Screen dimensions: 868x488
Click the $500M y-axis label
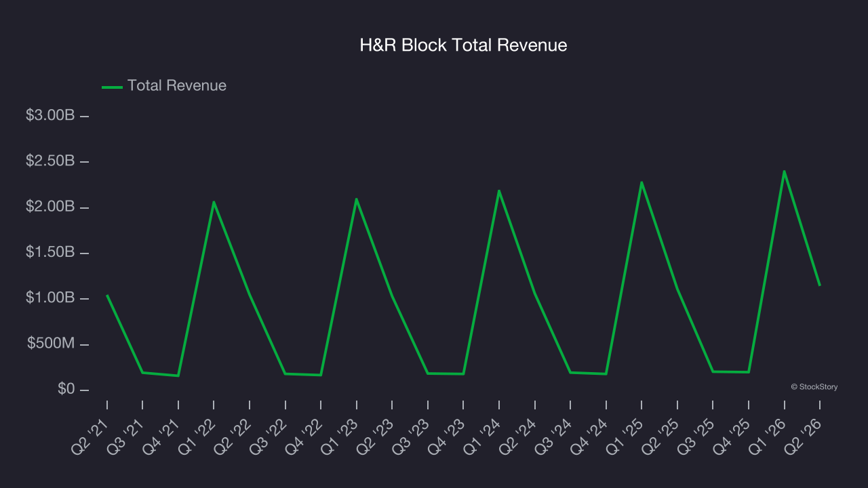[x=51, y=344]
